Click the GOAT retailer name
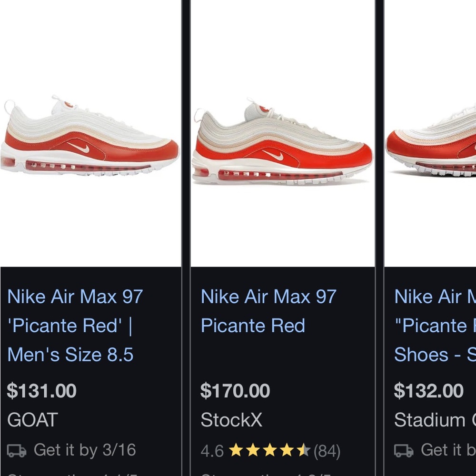 coord(32,420)
